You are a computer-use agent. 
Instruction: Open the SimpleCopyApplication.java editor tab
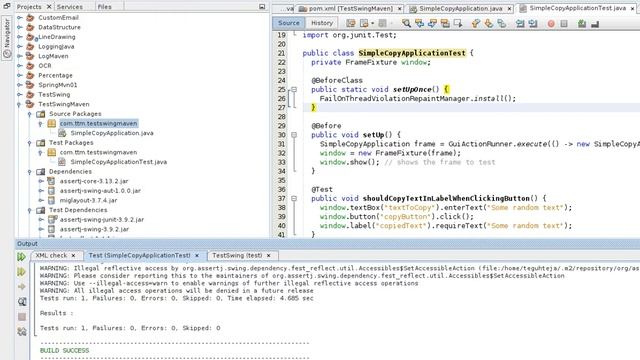[x=460, y=9]
